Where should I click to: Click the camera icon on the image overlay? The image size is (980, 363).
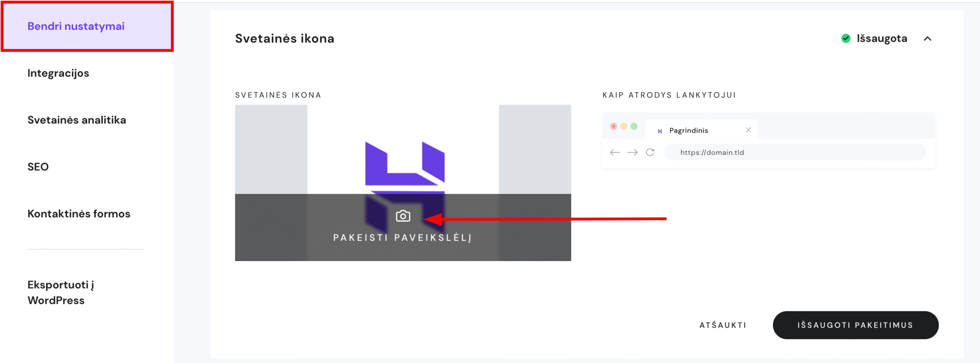403,216
